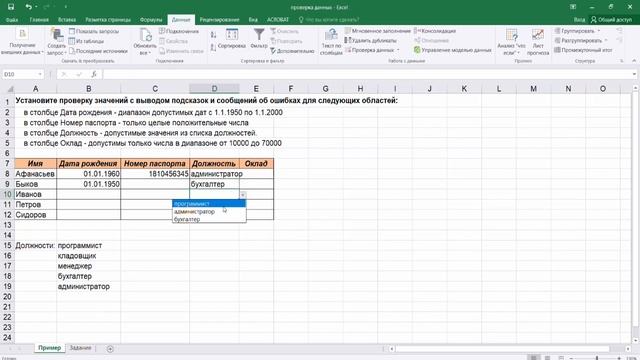Viewport: 640px width, 360px height.
Task: Click Forecast Sheet (Лист прогноза)
Action: [x=538, y=42]
